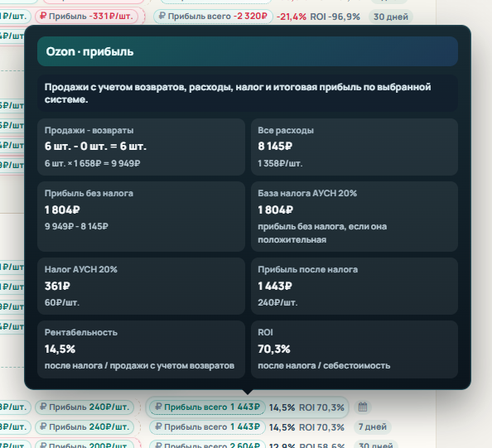492x448 pixels.
Task: Click '14,5%' value in the calendar icon row
Action: [282, 407]
